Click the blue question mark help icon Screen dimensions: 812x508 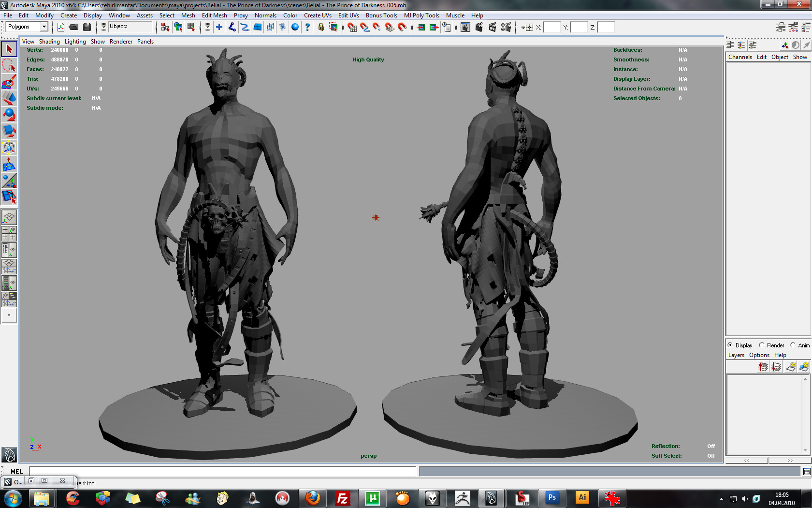308,27
